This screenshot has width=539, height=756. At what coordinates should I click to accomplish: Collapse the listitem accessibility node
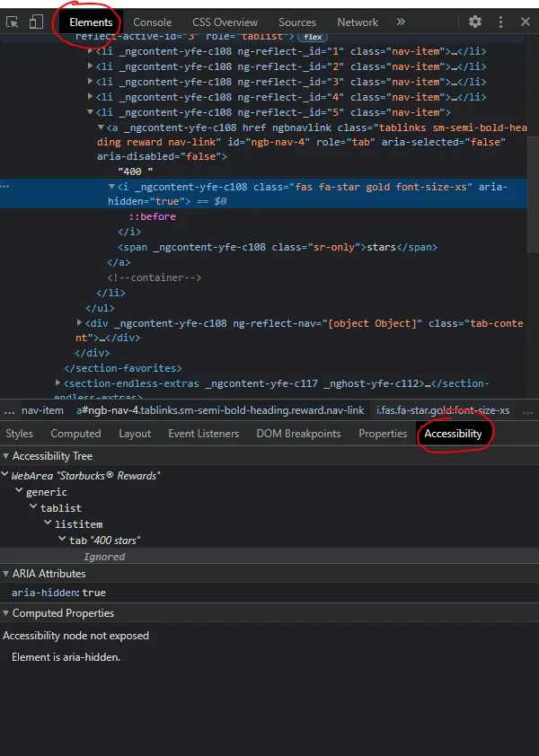coord(49,523)
